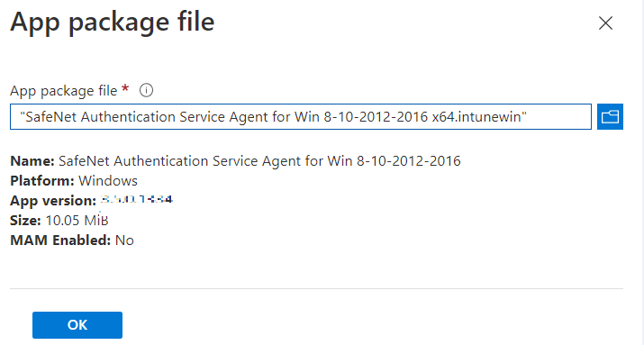Viewport: 644px width, 345px height.
Task: Click the 10.05 MiB size value
Action: 77,221
